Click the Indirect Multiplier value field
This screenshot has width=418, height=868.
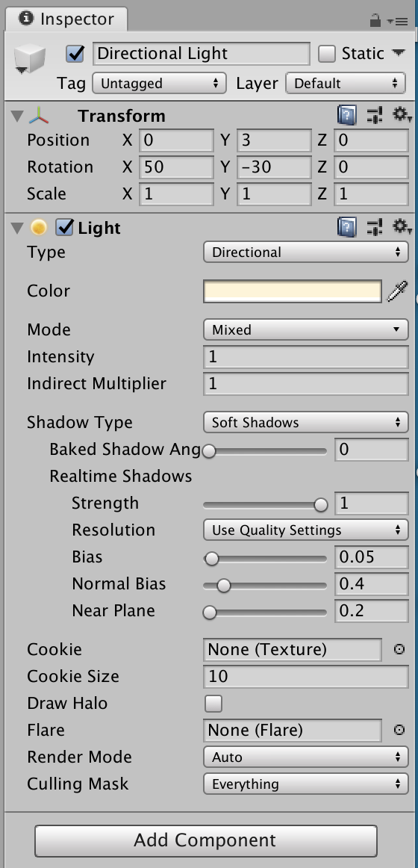[x=306, y=384]
